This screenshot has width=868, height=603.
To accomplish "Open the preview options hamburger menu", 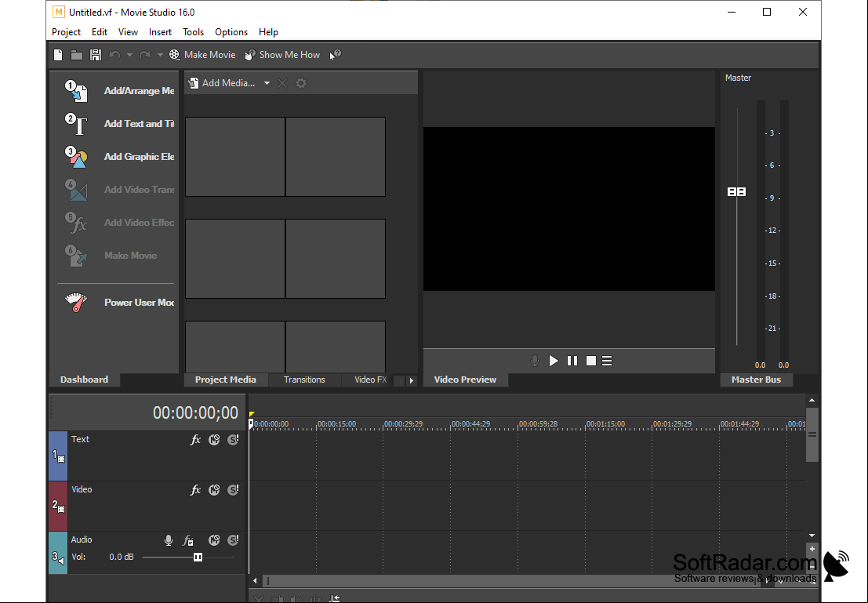I will click(x=607, y=361).
